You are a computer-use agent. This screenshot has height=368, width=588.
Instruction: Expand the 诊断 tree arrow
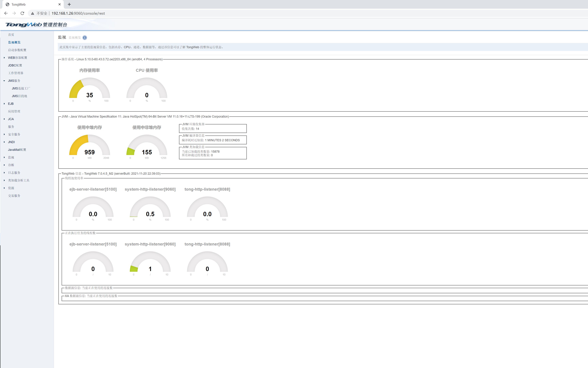tap(4, 165)
